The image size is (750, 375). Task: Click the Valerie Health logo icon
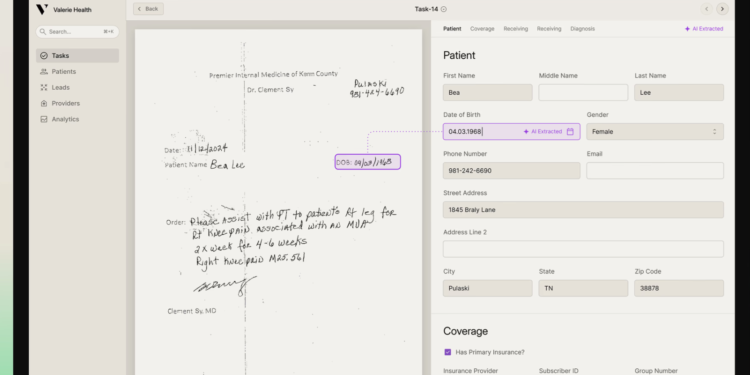click(42, 9)
